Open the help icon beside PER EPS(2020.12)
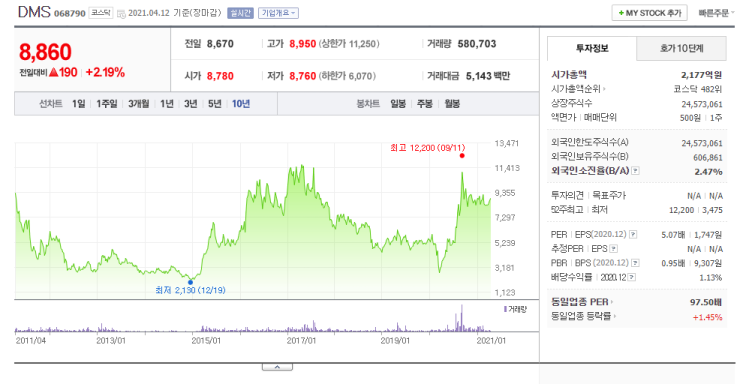 pos(633,235)
